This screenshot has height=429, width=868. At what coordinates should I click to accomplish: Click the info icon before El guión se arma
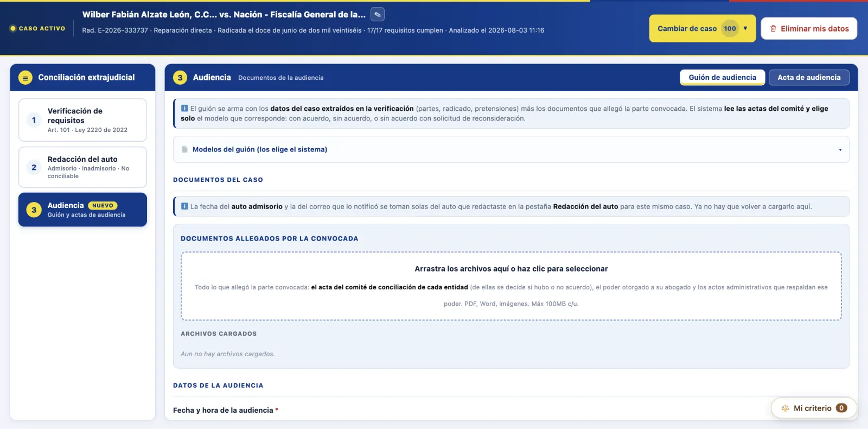tap(184, 109)
